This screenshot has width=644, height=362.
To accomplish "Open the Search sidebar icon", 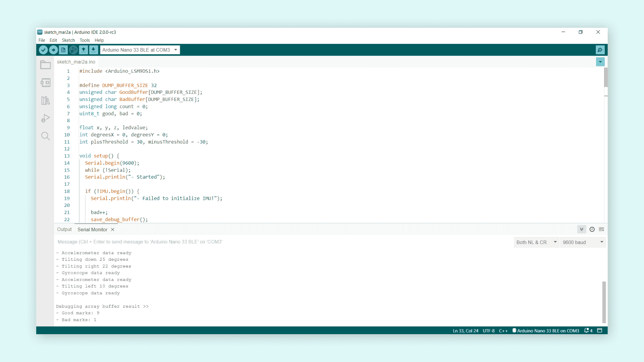I will pos(45,136).
